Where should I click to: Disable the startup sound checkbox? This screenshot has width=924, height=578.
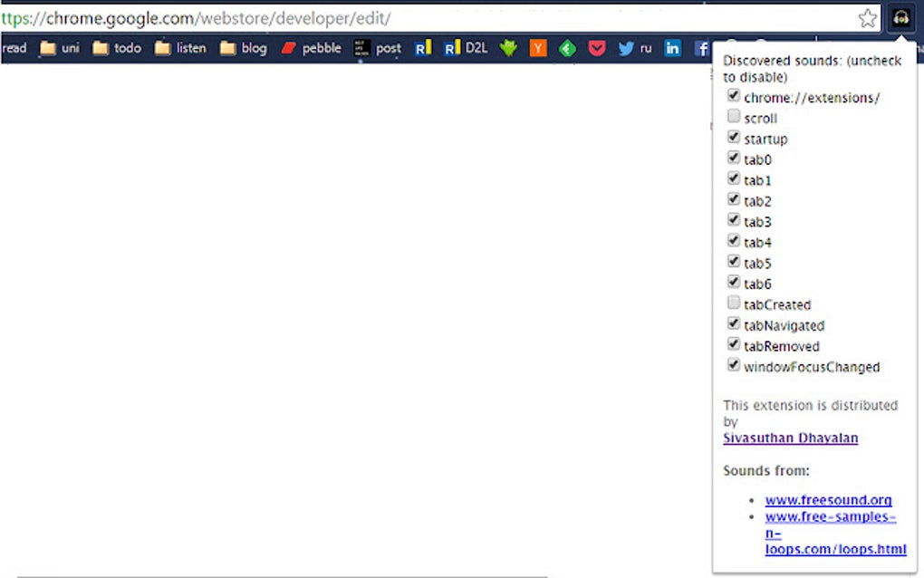(733, 136)
